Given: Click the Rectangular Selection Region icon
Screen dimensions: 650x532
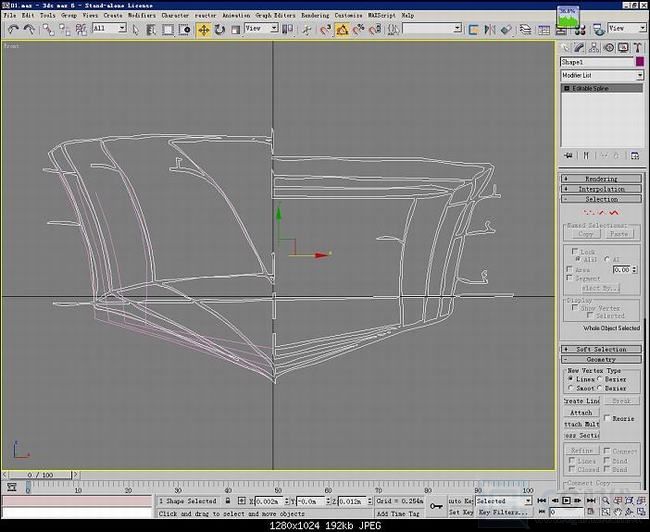Looking at the screenshot, I should pyautogui.click(x=168, y=29).
